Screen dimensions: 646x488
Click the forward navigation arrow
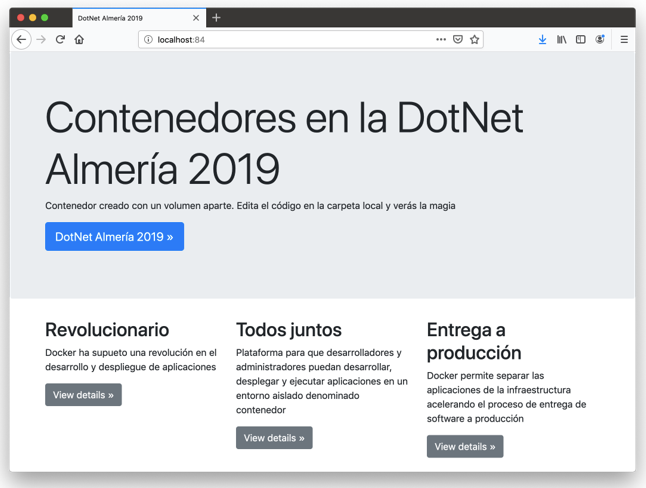coord(41,40)
